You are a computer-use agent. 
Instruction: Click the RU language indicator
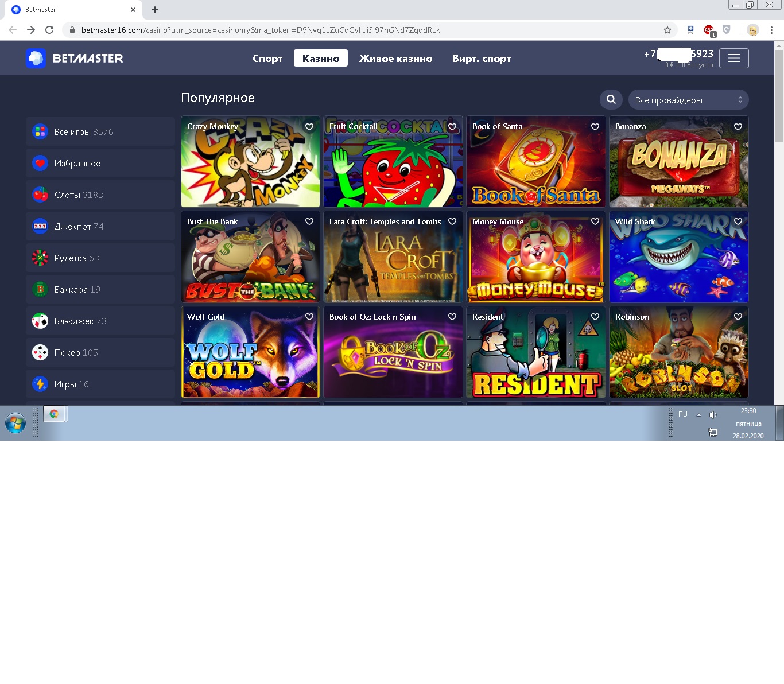[683, 414]
